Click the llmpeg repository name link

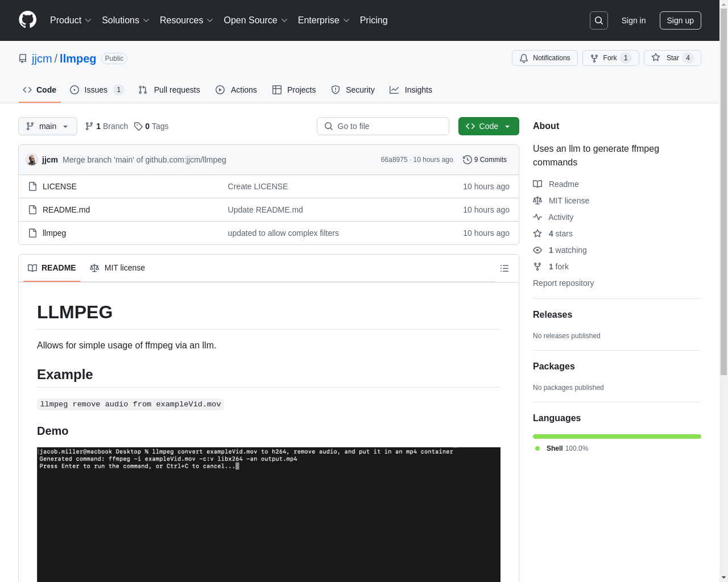[78, 59]
